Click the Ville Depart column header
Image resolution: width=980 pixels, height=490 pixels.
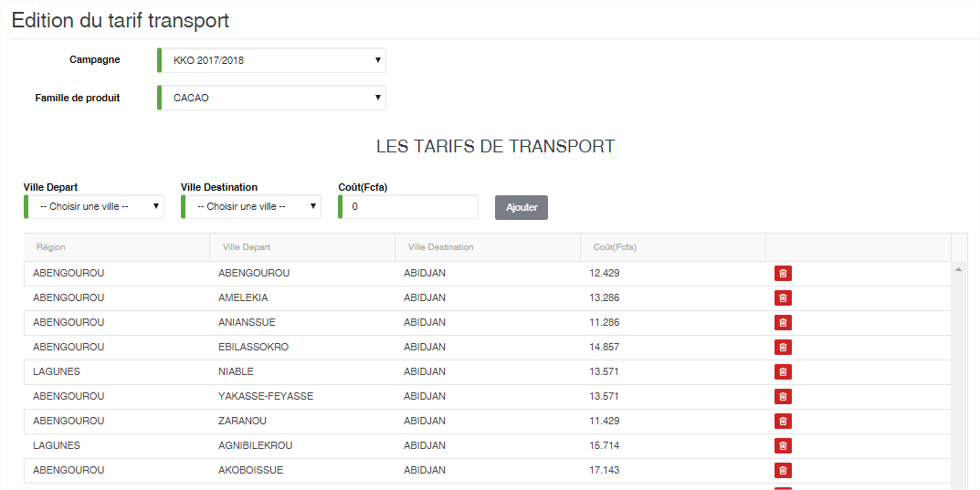pyautogui.click(x=247, y=247)
